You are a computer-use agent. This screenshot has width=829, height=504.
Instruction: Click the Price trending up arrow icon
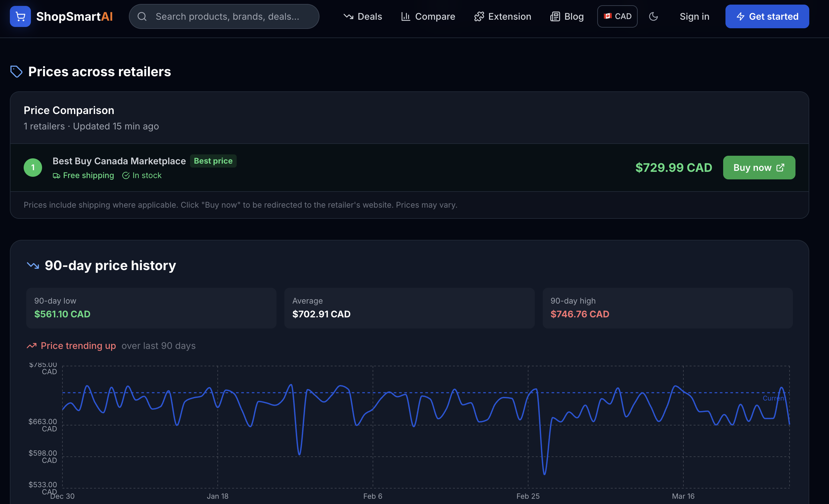click(32, 346)
